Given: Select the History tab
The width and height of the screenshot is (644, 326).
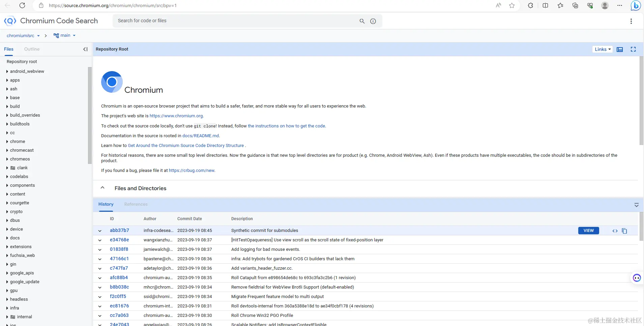Looking at the screenshot, I should point(106,204).
